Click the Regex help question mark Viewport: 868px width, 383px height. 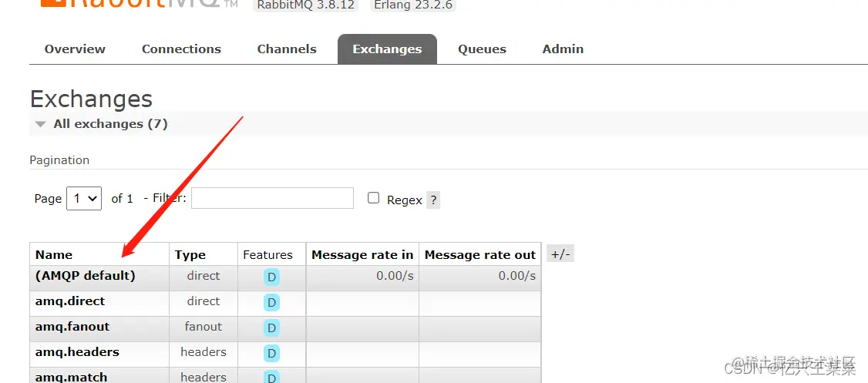click(433, 200)
